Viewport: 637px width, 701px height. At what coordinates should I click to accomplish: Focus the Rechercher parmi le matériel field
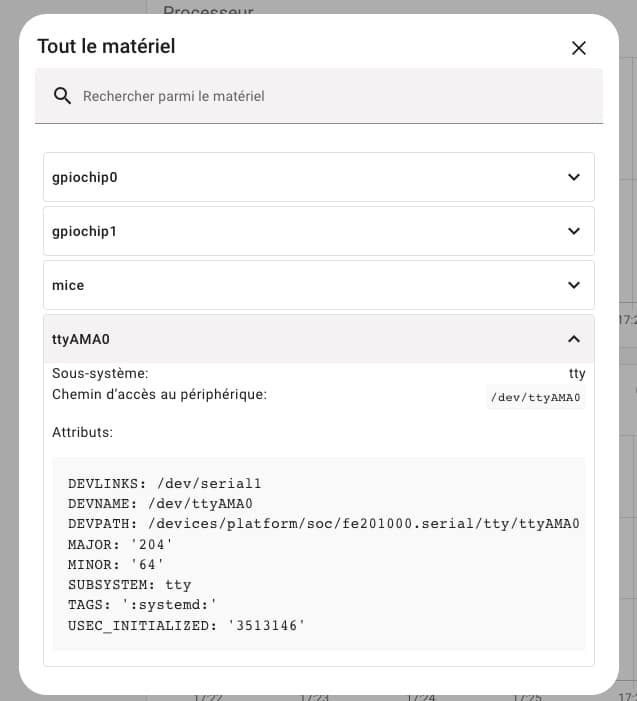pos(319,96)
